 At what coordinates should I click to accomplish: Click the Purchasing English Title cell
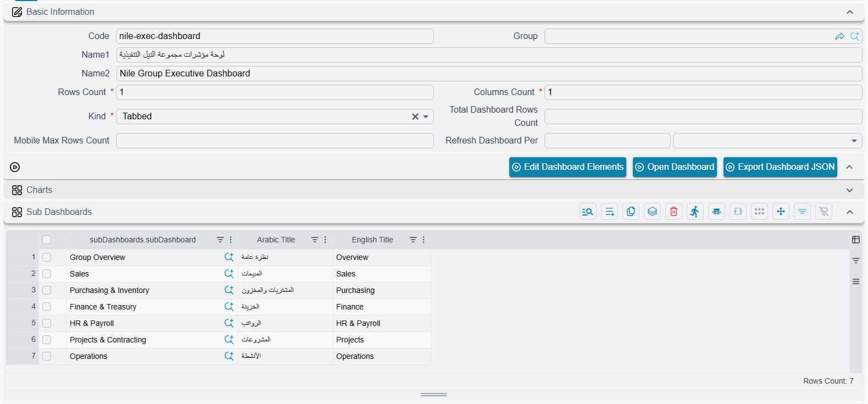coord(382,290)
